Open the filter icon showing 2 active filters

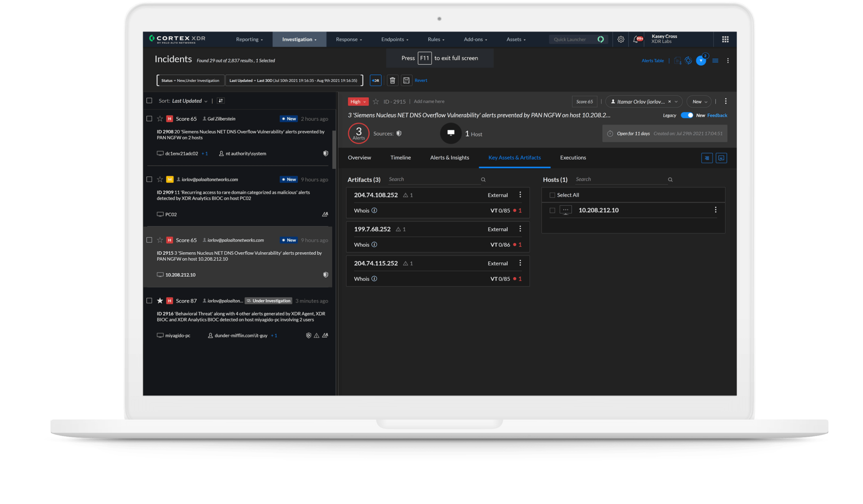(x=701, y=60)
